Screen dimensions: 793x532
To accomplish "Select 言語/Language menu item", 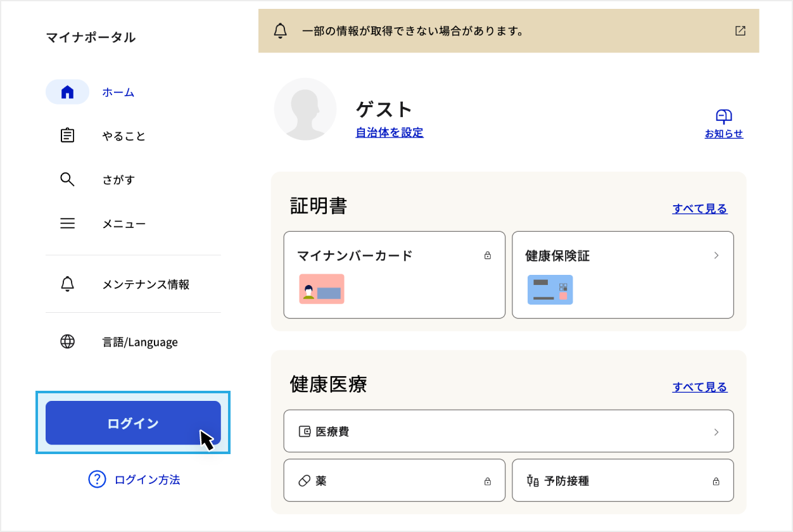I will (x=140, y=342).
